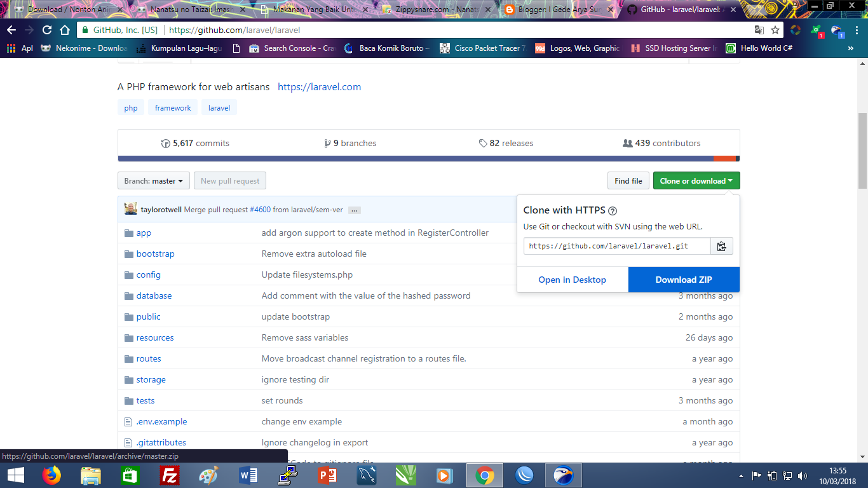Click the colorful circle extension icon
868x488 pixels.
(x=796, y=30)
